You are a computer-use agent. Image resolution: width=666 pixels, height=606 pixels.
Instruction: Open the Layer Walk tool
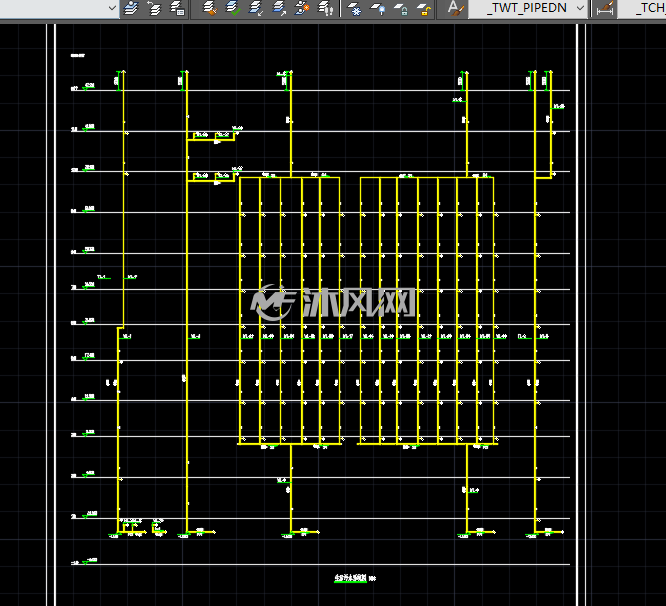point(326,8)
